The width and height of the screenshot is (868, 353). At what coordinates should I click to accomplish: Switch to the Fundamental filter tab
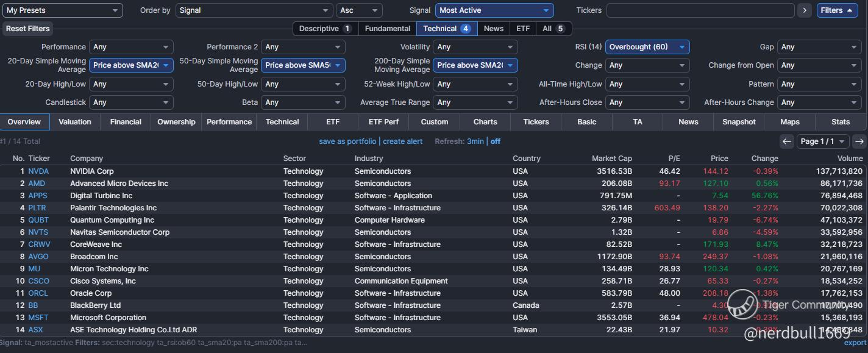387,29
